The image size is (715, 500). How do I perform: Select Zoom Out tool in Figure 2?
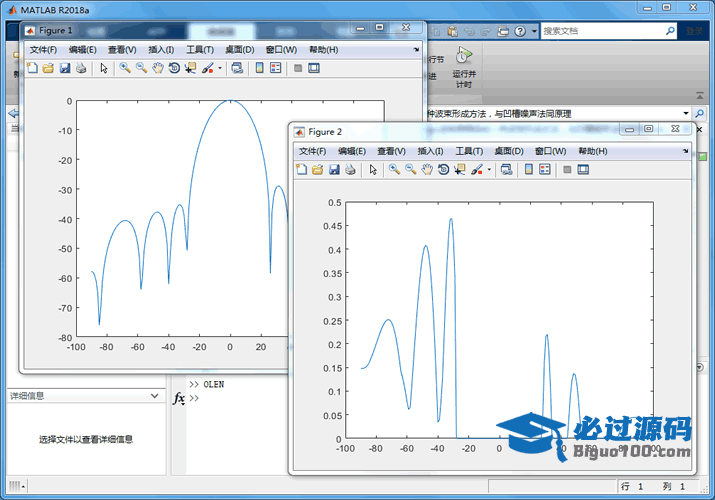point(411,170)
